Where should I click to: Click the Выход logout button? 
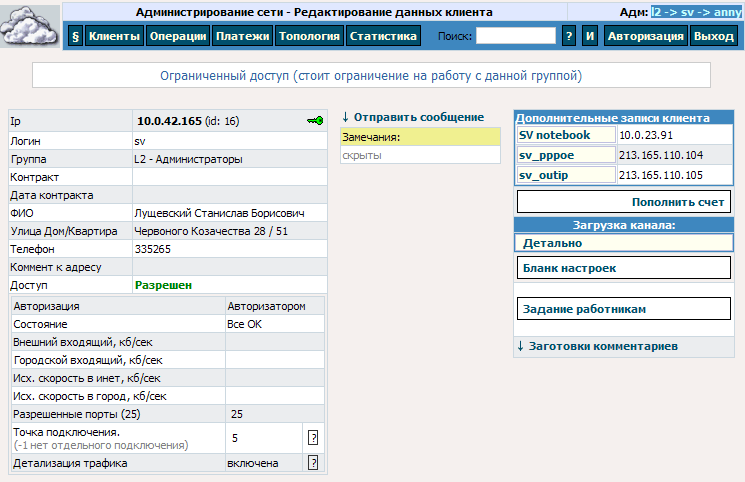point(714,36)
